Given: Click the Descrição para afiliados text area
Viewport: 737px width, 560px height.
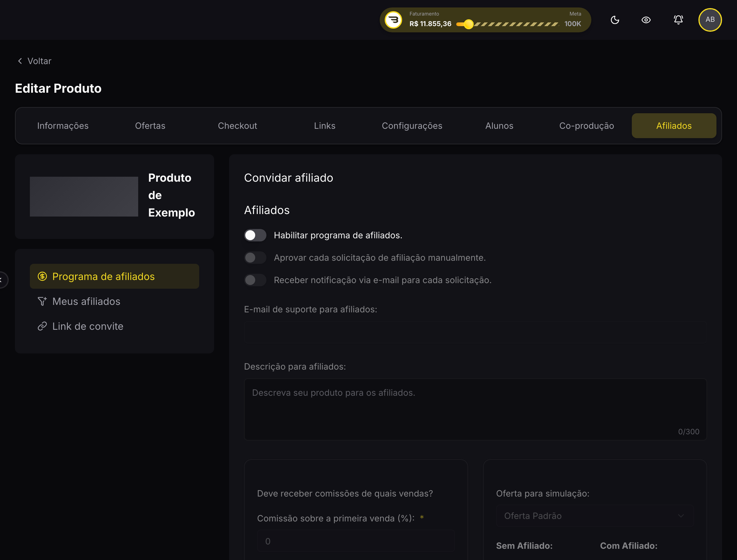Looking at the screenshot, I should [475, 409].
